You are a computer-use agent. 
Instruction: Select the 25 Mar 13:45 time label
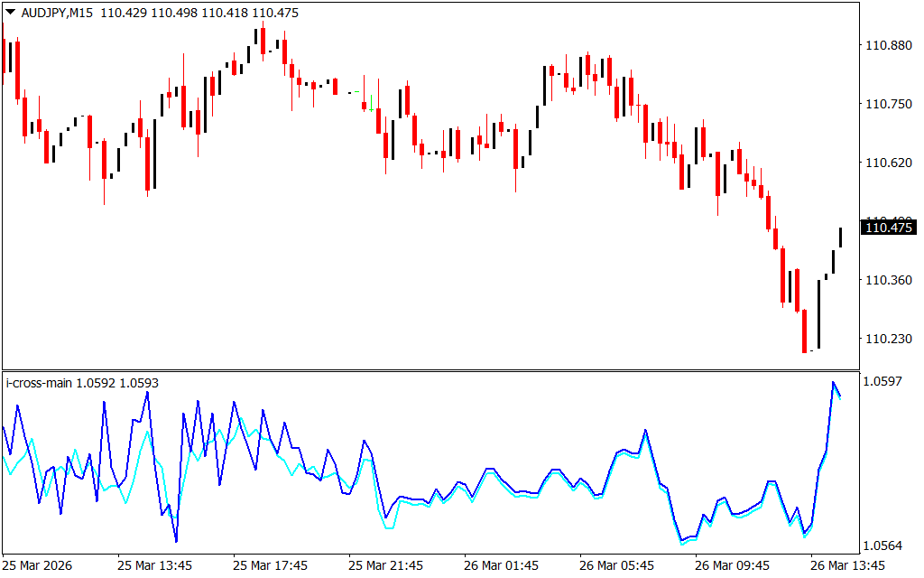(154, 565)
